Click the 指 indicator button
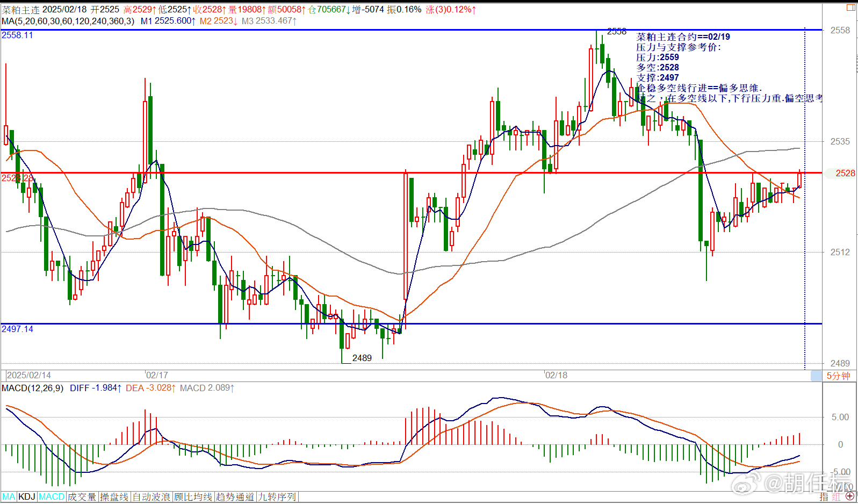The width and height of the screenshot is (858, 504). 825,497
